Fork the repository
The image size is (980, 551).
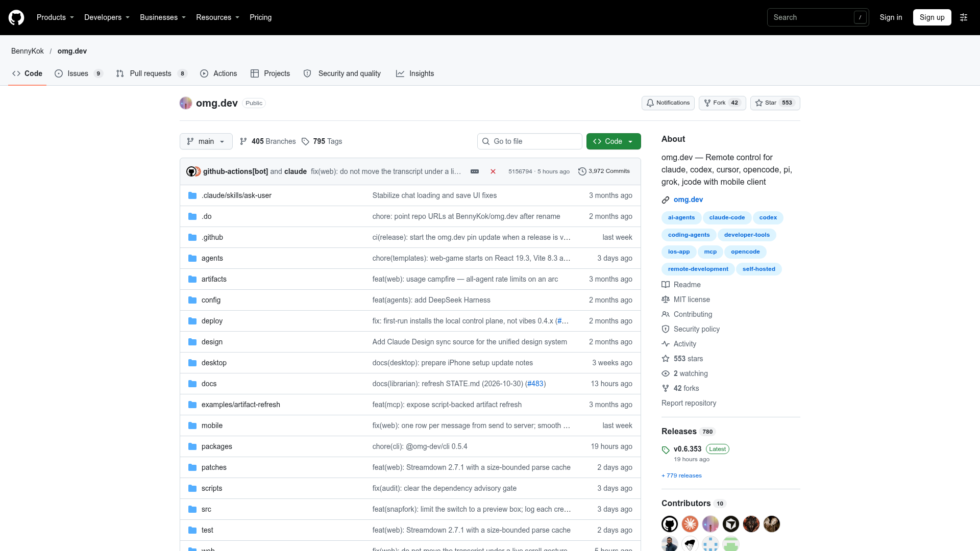point(722,103)
